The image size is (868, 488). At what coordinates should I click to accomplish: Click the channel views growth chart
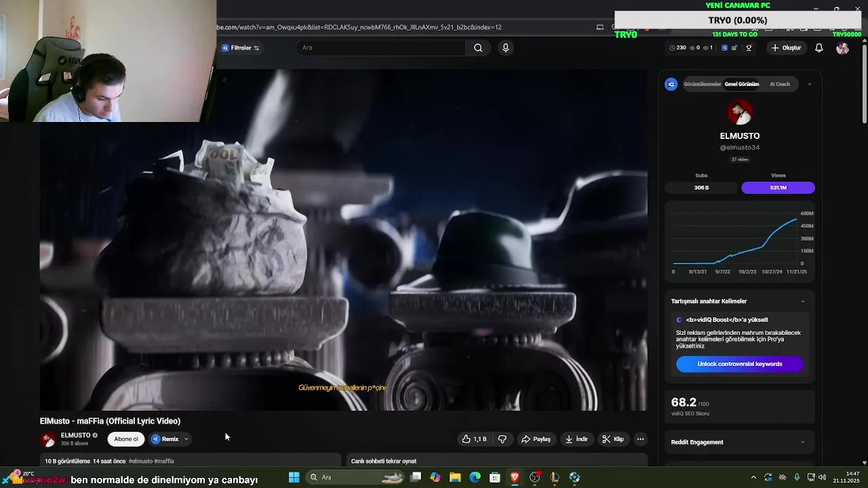(x=740, y=242)
